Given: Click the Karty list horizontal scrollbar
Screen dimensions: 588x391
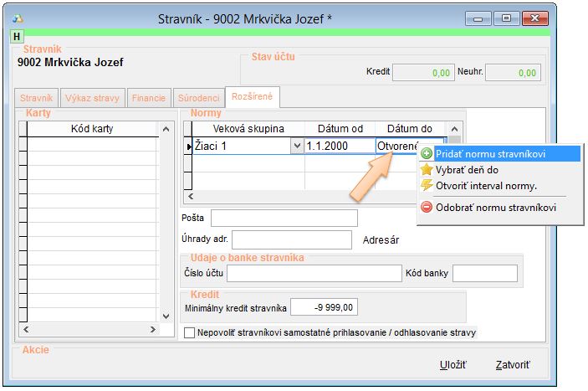Looking at the screenshot, I should 88,330.
